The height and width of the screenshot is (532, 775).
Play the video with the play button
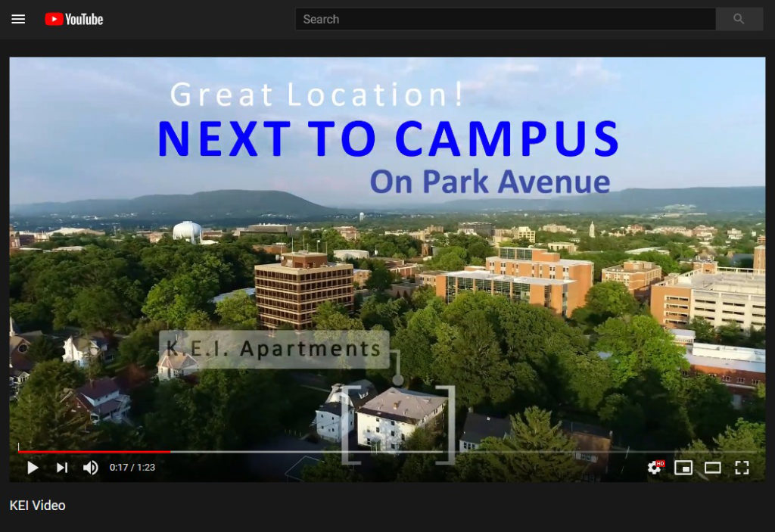tap(33, 468)
